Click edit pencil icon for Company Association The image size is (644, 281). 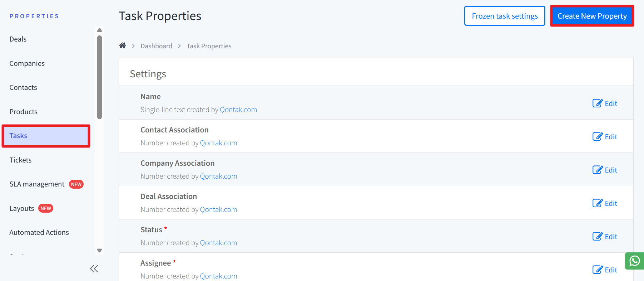598,170
